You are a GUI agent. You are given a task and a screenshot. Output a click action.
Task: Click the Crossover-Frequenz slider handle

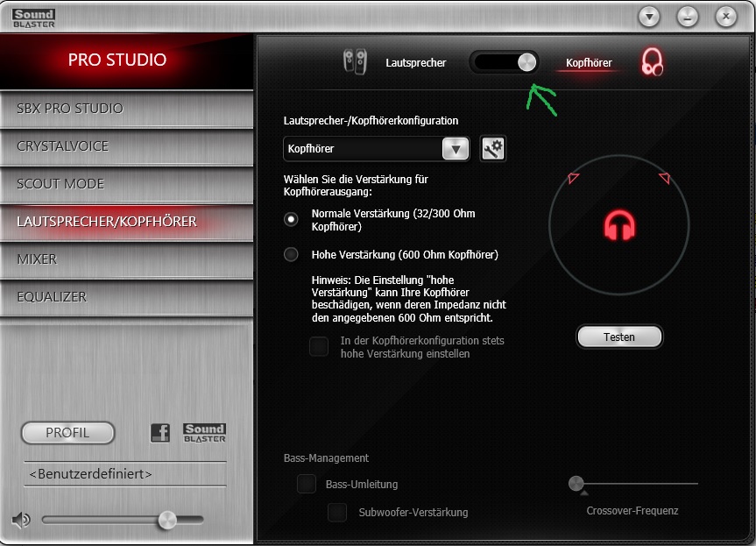coord(576,483)
